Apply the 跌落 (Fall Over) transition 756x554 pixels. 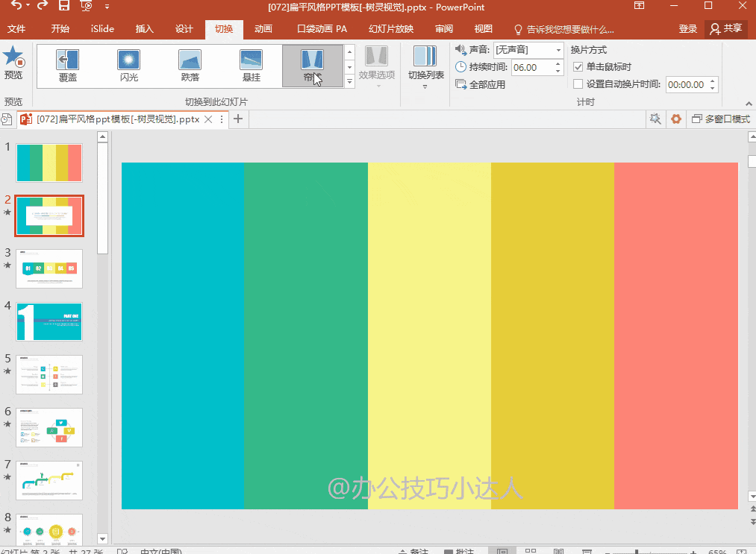coord(190,65)
